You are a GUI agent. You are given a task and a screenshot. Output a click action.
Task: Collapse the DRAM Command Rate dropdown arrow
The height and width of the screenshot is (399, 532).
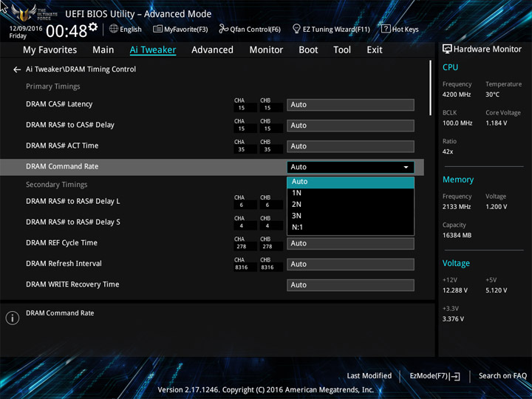click(x=406, y=167)
